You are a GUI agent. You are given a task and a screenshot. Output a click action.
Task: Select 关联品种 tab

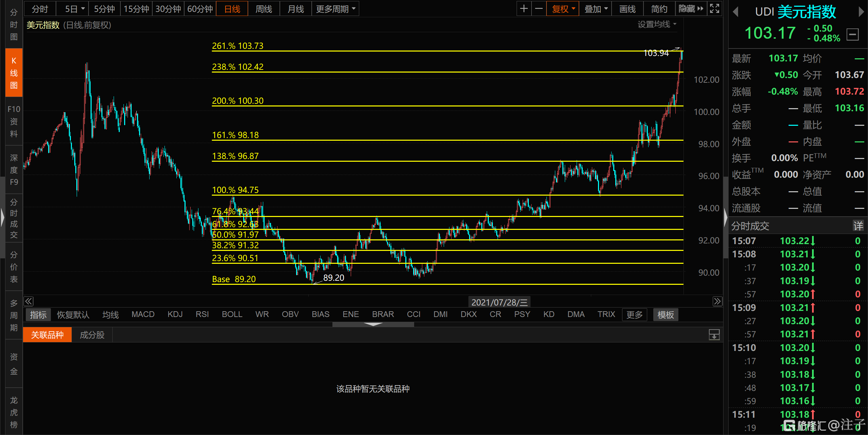click(47, 335)
